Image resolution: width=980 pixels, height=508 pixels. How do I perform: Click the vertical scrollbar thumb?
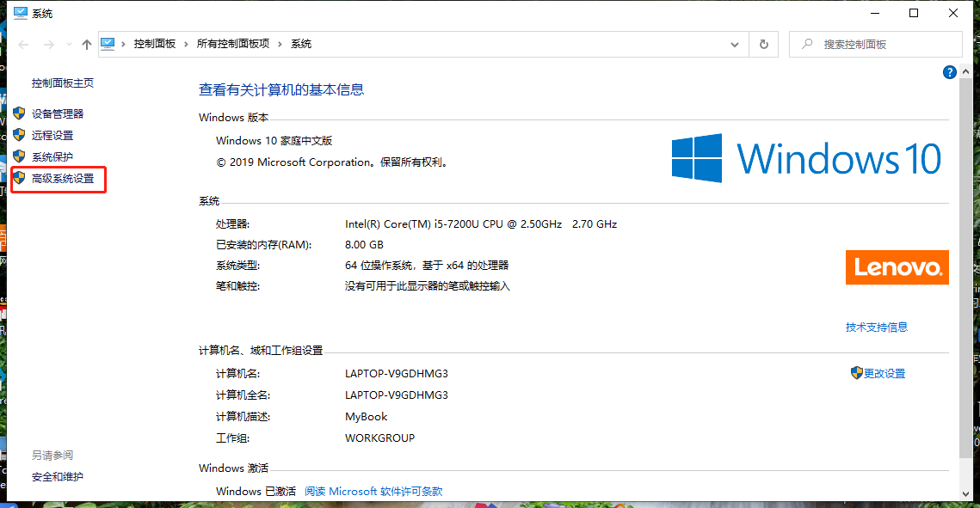click(x=965, y=268)
